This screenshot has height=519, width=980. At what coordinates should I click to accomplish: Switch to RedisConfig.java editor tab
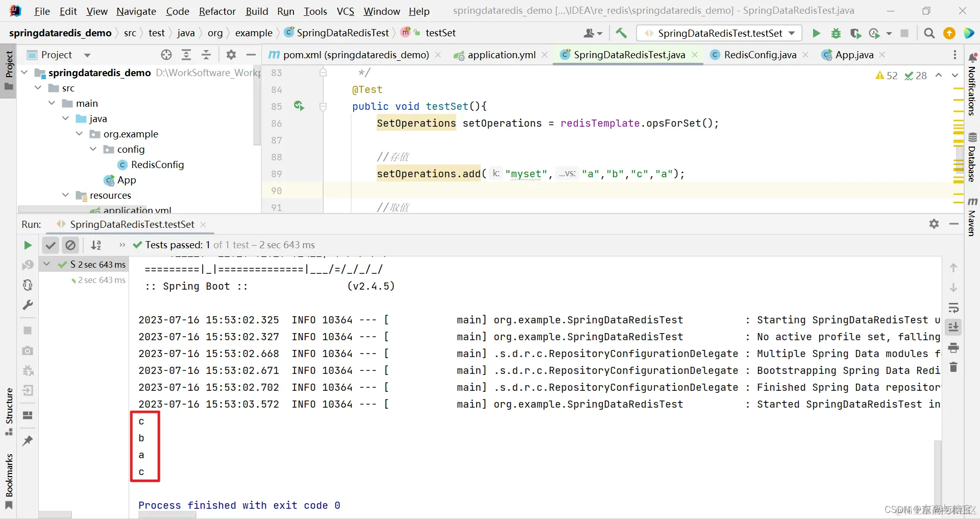(x=760, y=55)
